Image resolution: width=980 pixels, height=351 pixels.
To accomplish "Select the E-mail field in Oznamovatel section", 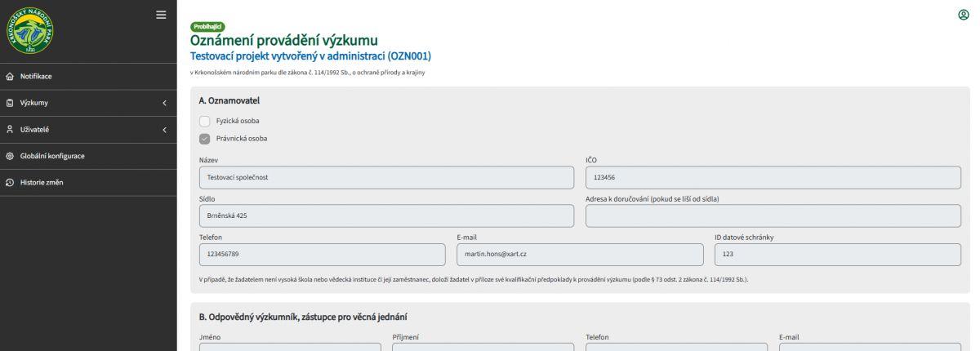I will pyautogui.click(x=580, y=255).
